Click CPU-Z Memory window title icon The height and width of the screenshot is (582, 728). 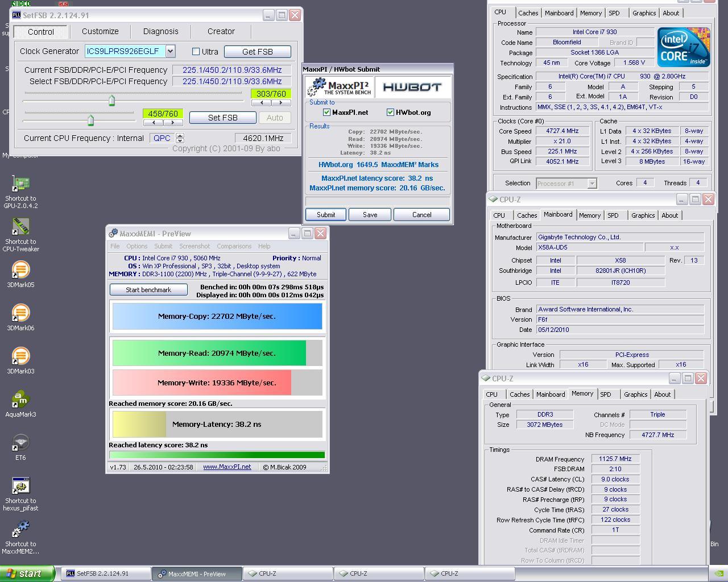(486, 379)
